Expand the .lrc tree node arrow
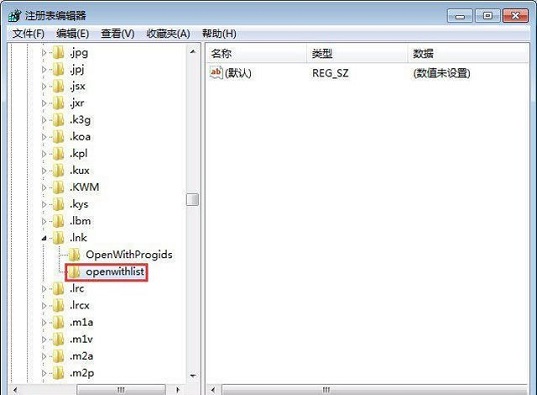 click(x=44, y=289)
